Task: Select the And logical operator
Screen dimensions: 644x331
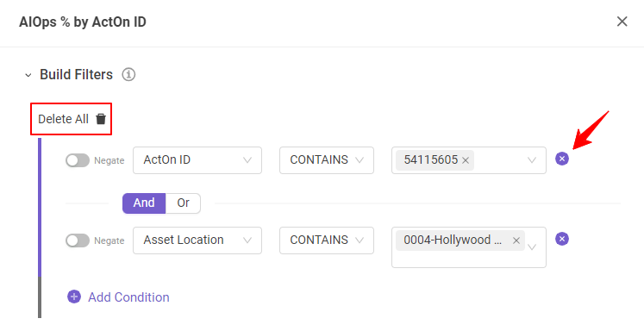Action: pos(144,203)
